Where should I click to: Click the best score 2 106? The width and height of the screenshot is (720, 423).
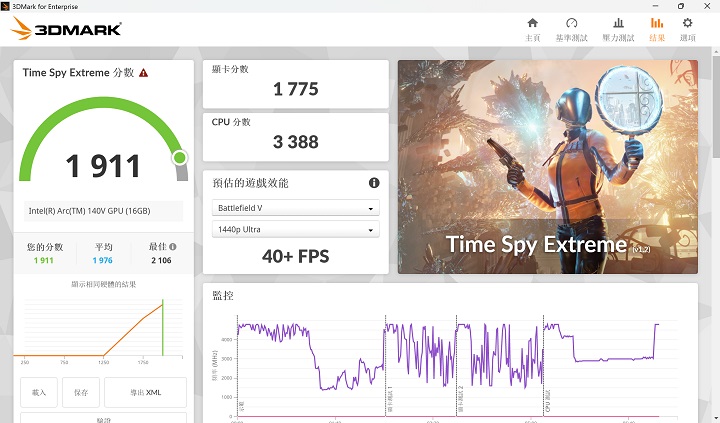[161, 260]
